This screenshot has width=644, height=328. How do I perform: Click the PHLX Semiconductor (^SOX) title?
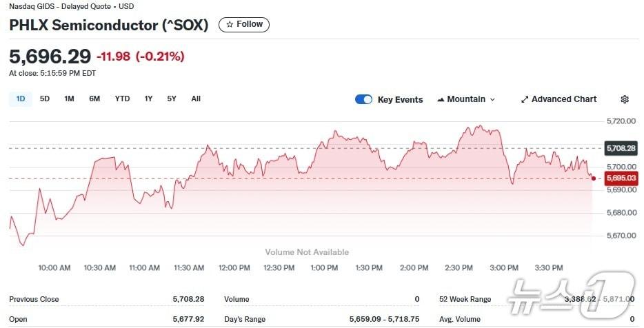click(108, 25)
